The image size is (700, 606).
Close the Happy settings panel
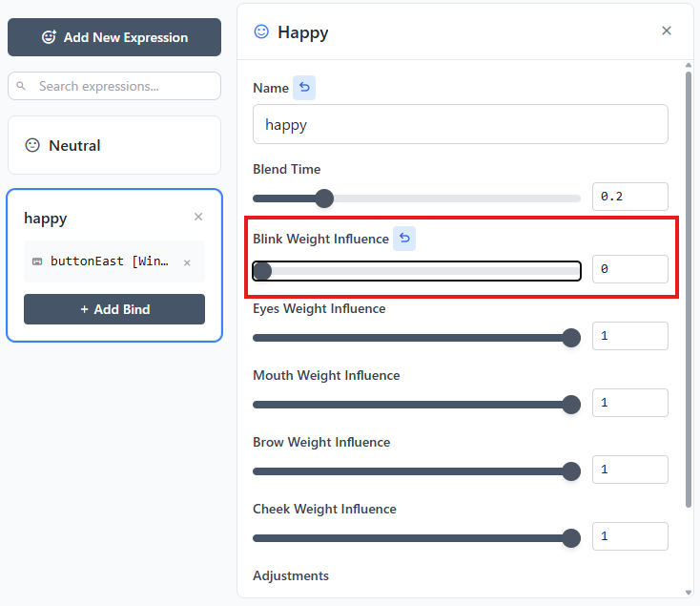coord(667,31)
